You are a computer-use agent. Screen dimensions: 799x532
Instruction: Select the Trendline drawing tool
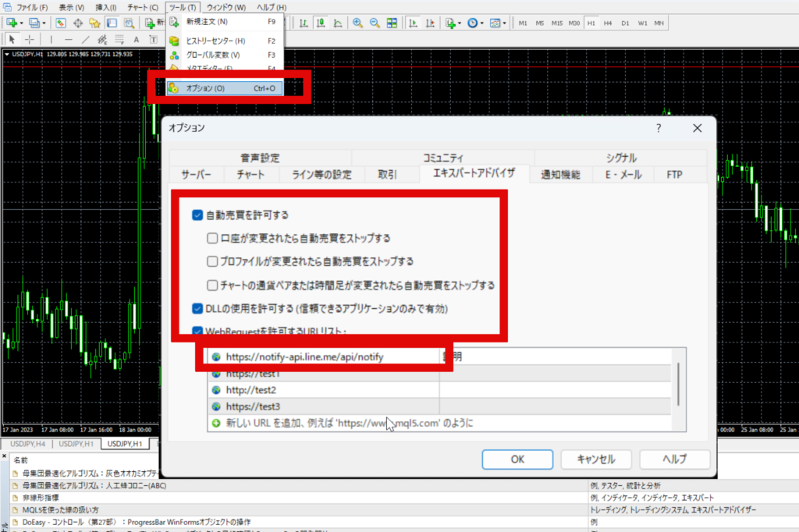85,39
